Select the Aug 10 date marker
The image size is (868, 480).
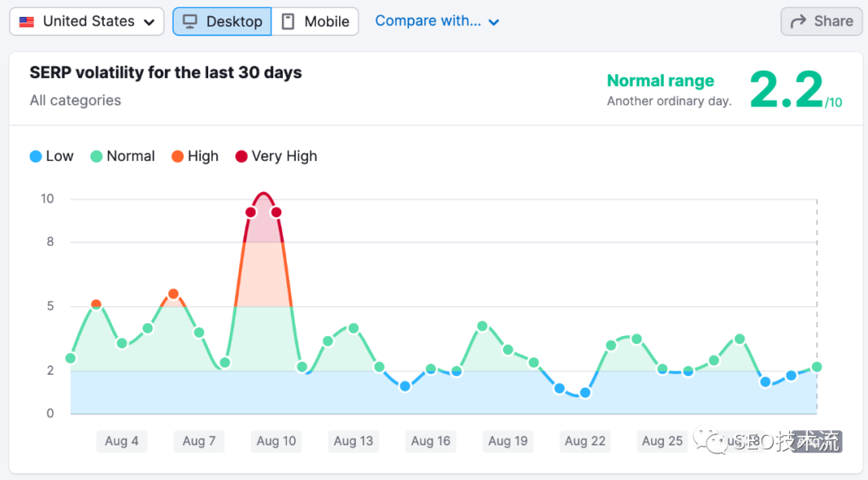pos(276,441)
